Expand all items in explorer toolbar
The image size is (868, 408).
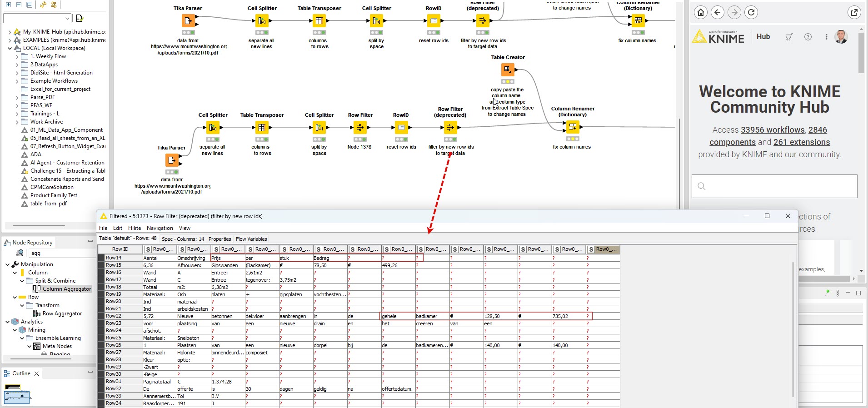click(x=8, y=5)
